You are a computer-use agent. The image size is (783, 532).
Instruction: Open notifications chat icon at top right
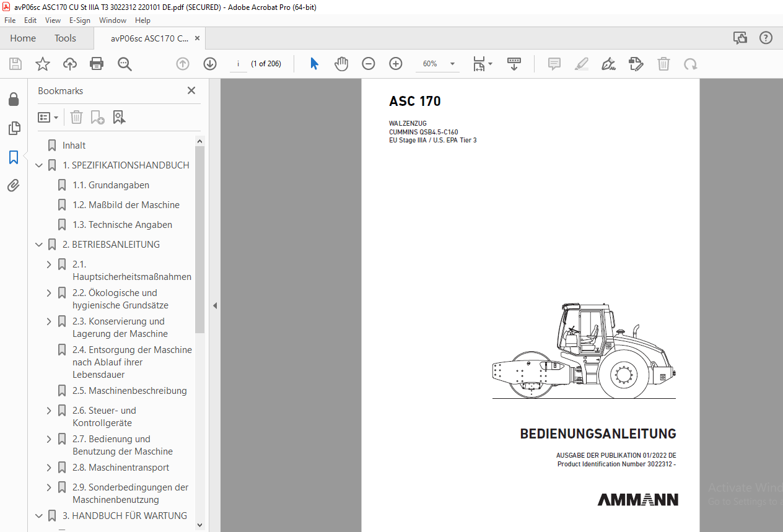[x=740, y=38]
